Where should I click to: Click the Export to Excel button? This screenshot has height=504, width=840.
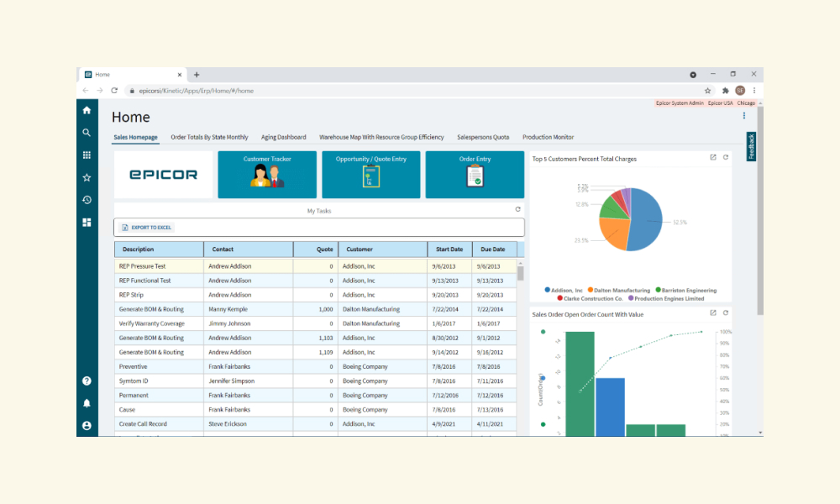[147, 228]
